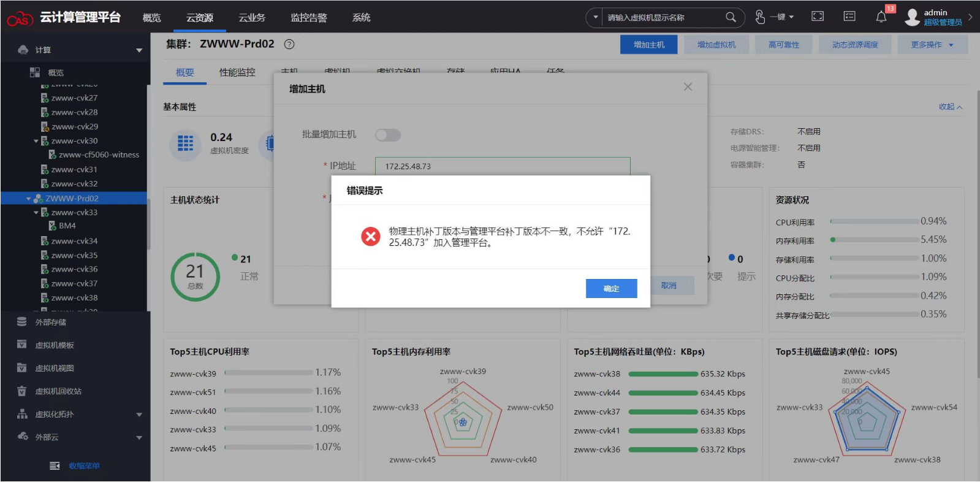Image resolution: width=980 pixels, height=482 pixels.
Task: Open 外部存储 in the sidebar
Action: click(x=51, y=322)
